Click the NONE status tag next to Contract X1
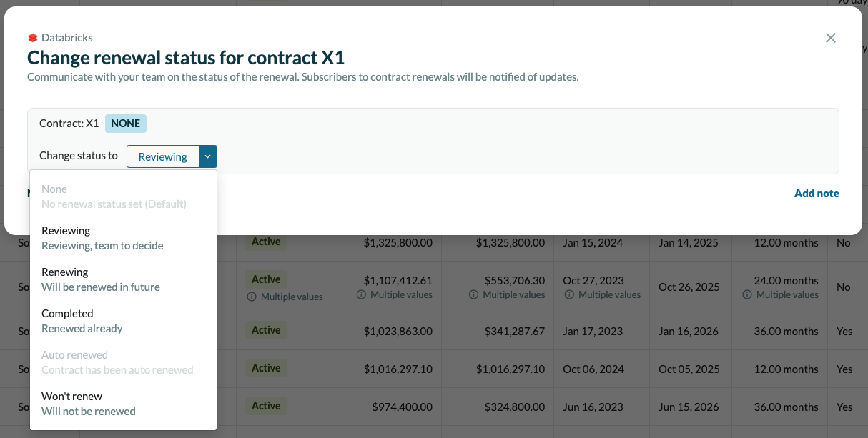The height and width of the screenshot is (438, 868). coord(126,123)
